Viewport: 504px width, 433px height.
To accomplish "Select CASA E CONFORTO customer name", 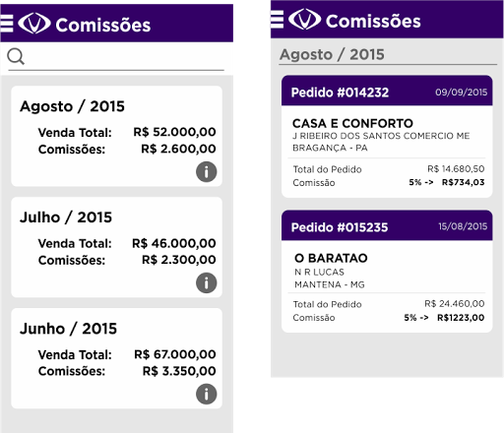I will click(352, 123).
